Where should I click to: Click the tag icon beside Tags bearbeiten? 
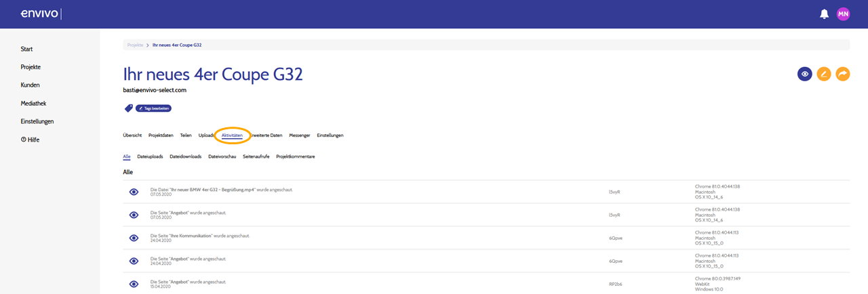(128, 108)
